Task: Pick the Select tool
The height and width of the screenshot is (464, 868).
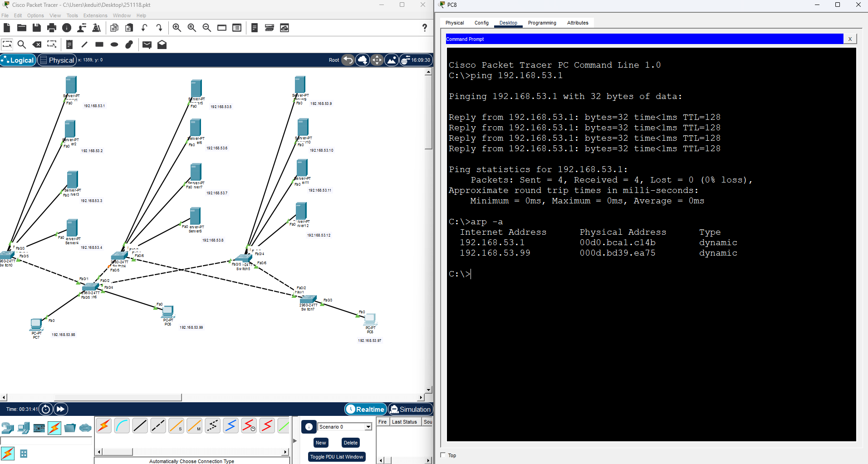Action: pyautogui.click(x=7, y=44)
